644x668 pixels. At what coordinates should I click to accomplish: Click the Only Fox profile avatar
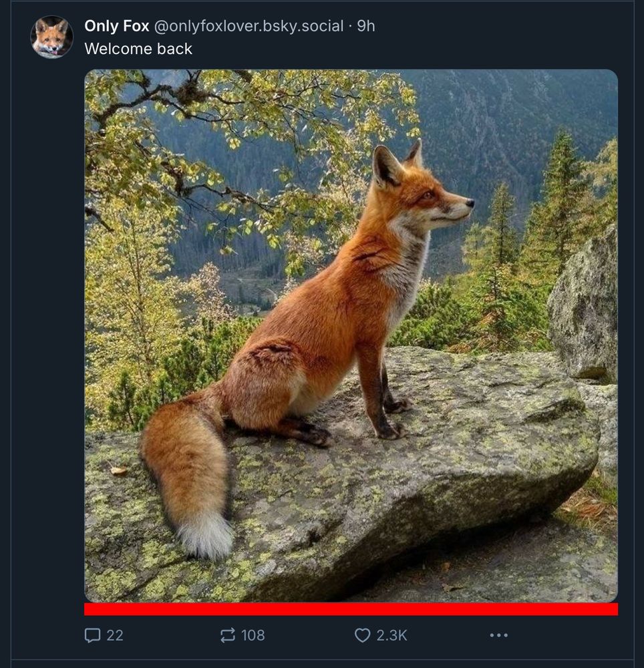coord(51,37)
